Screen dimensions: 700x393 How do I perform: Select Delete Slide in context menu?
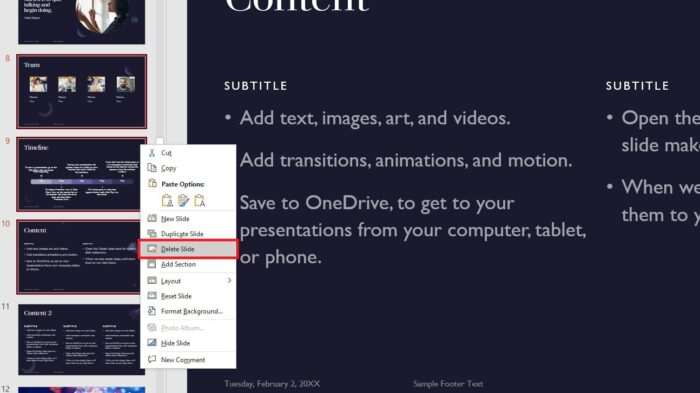188,249
